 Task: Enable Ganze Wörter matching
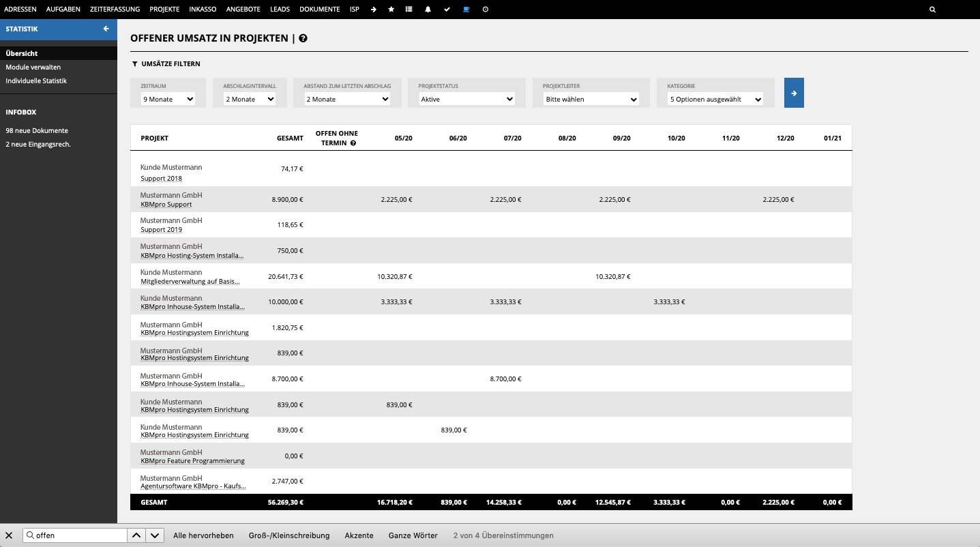413,535
